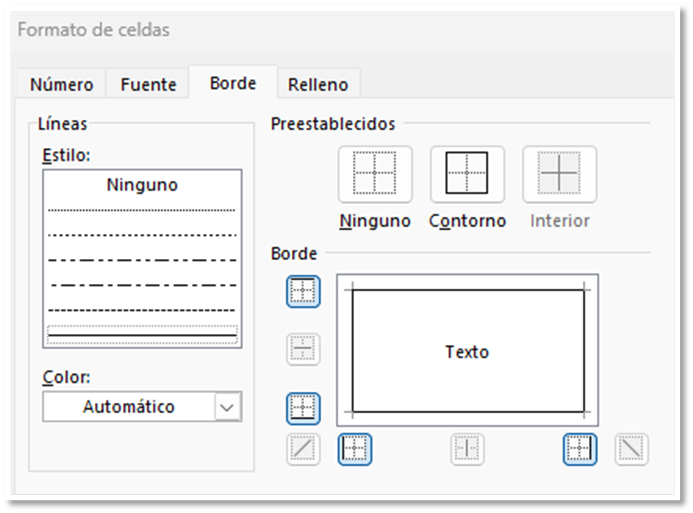Switch to the Número tab
693x513 pixels.
click(62, 85)
